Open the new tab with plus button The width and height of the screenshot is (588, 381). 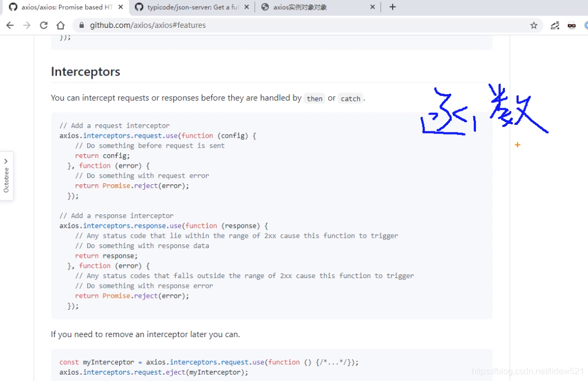(x=392, y=7)
